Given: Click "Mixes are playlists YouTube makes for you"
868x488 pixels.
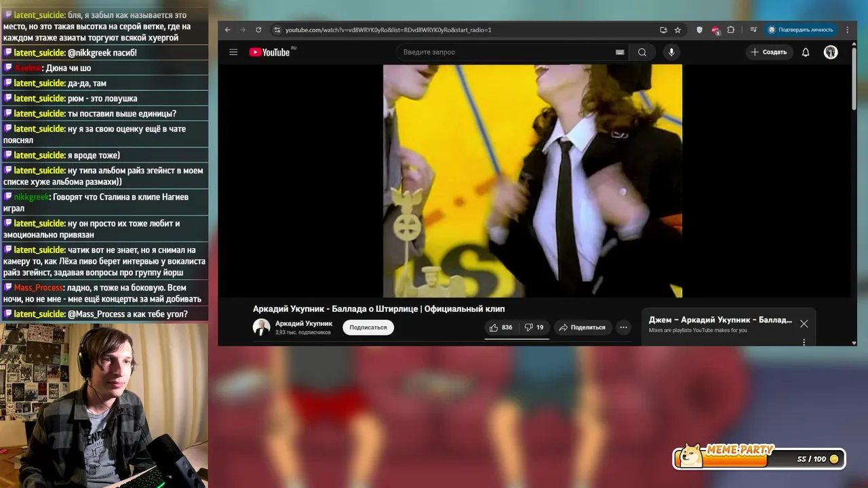Looking at the screenshot, I should tap(698, 330).
